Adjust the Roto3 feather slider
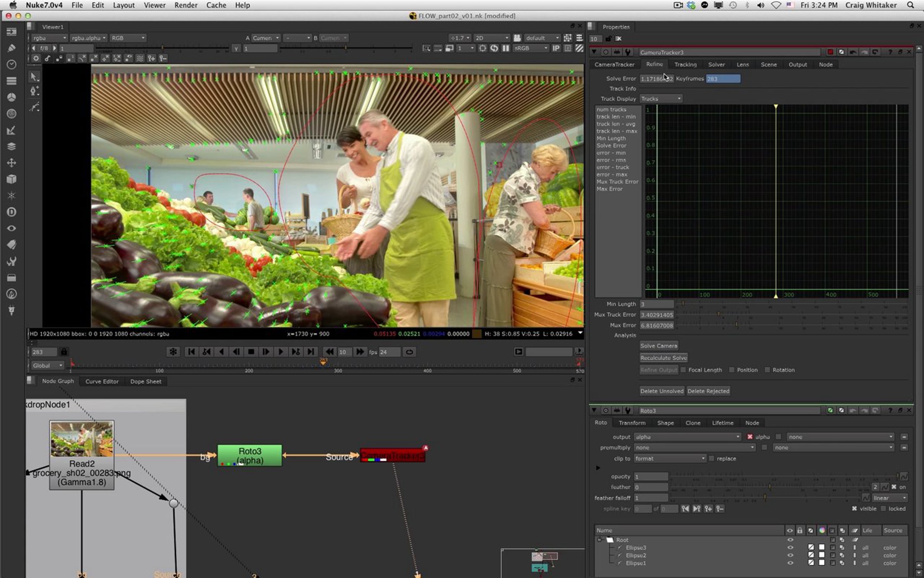This screenshot has height=578, width=924. click(770, 487)
